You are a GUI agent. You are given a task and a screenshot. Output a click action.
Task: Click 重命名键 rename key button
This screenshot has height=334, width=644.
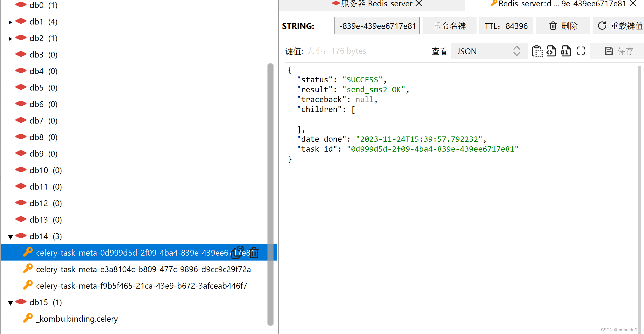[450, 26]
